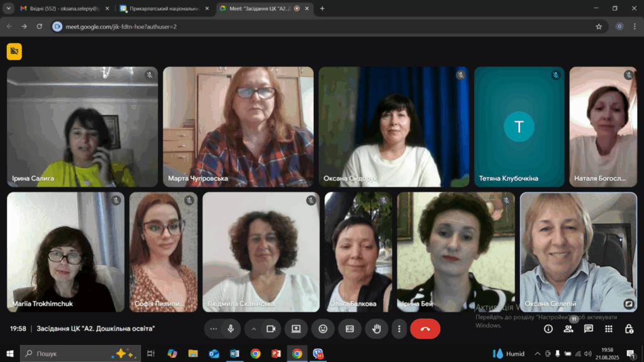Image resolution: width=644 pixels, height=362 pixels.
Task: Toggle the camera in the Meet toolbar
Action: pyautogui.click(x=271, y=329)
